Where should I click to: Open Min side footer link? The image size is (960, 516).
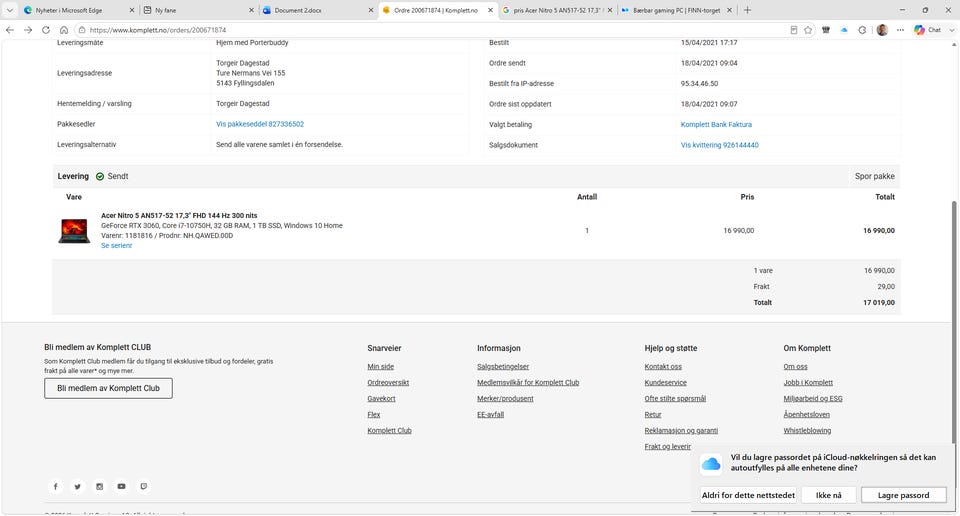pyautogui.click(x=380, y=367)
